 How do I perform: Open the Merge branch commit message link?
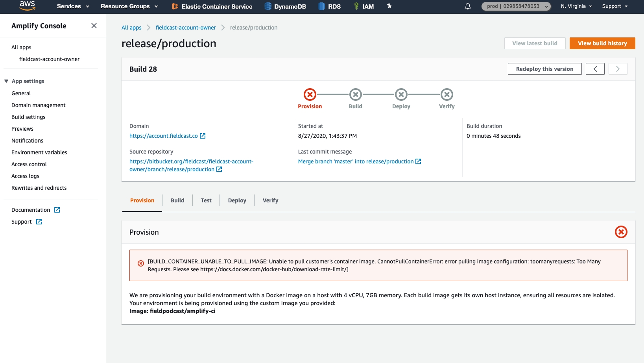pos(356,161)
